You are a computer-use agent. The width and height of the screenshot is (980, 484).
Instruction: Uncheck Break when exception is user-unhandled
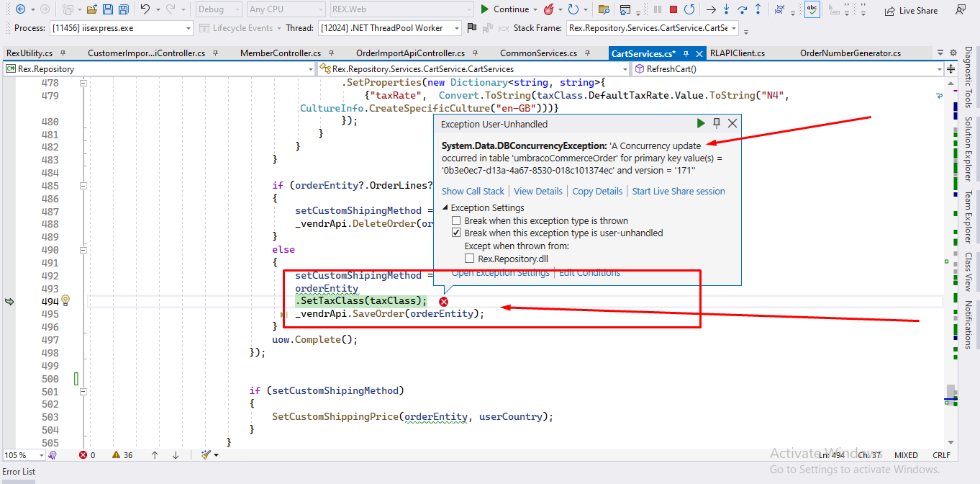coord(456,233)
